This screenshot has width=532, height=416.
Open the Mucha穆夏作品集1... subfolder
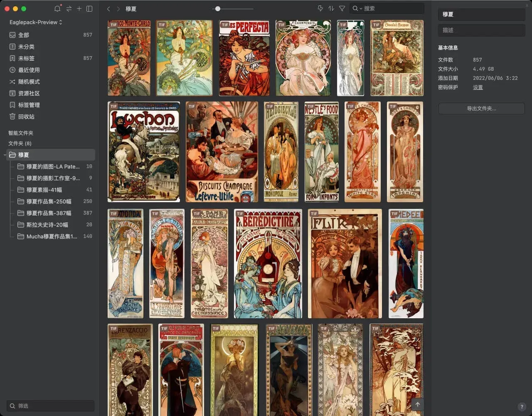[54, 236]
